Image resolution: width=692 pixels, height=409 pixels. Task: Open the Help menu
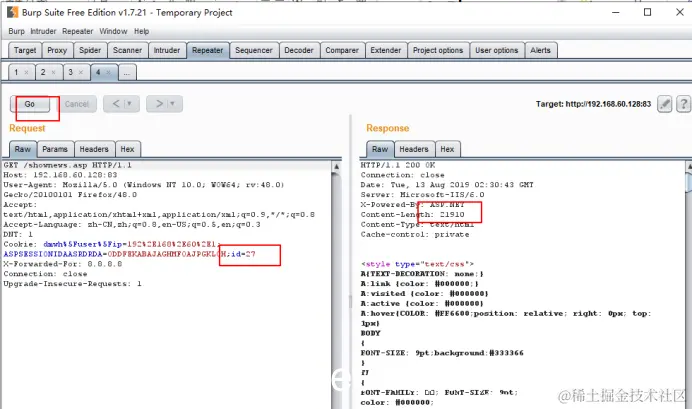pyautogui.click(x=142, y=31)
